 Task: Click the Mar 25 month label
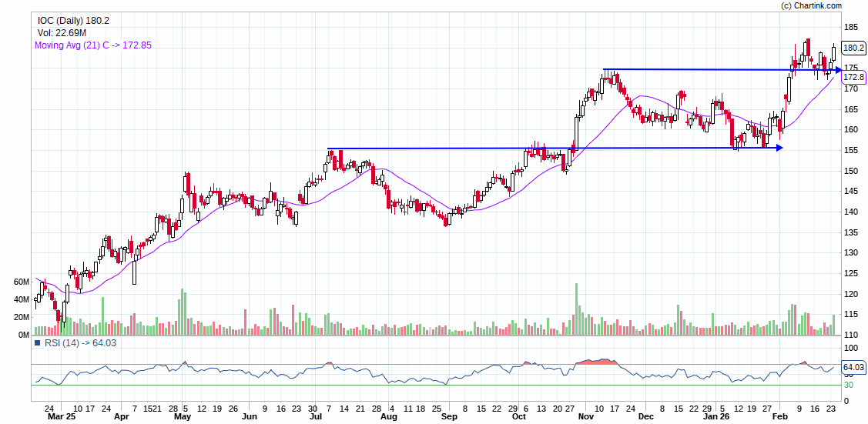click(x=60, y=417)
